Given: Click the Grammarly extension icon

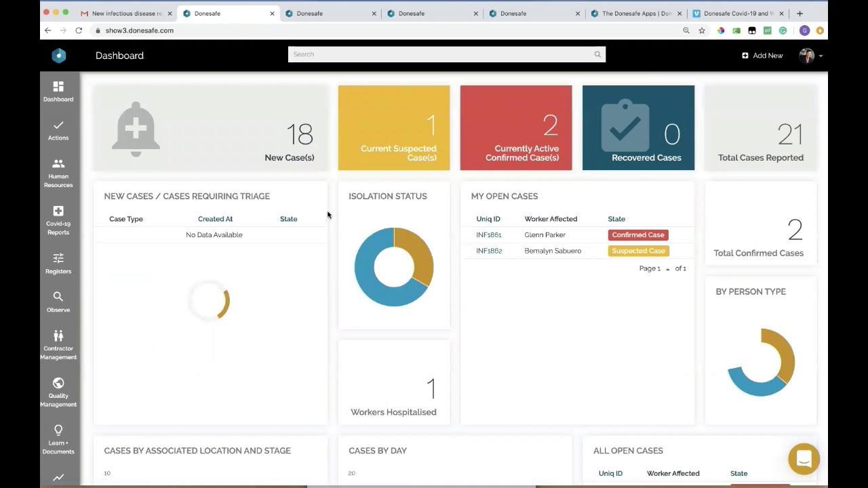Looking at the screenshot, I should (x=783, y=30).
